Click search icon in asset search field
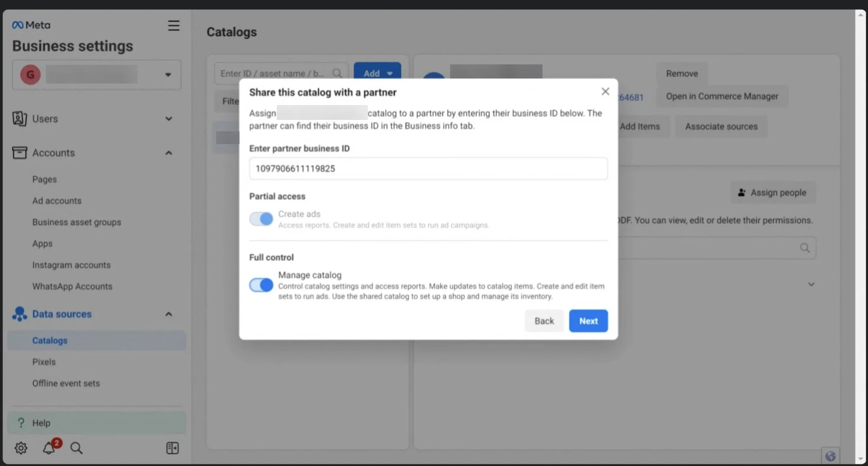The height and width of the screenshot is (466, 868). 337,73
